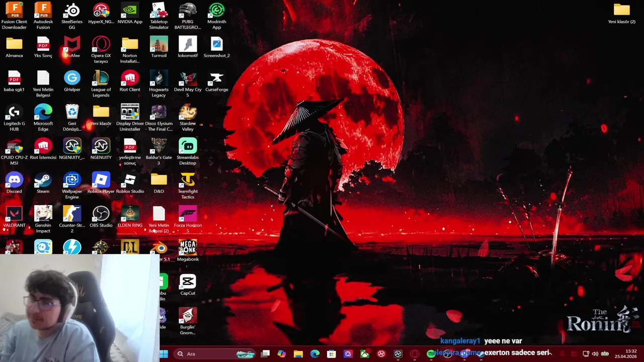Screen dimensions: 644x362
Task: Open File Explorer from the taskbar
Action: (298, 354)
